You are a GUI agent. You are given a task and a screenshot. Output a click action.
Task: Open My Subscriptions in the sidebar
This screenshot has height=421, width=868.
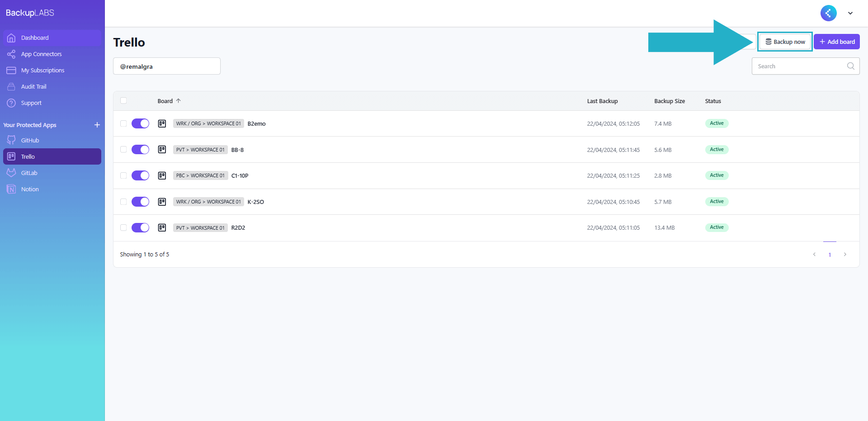point(52,71)
